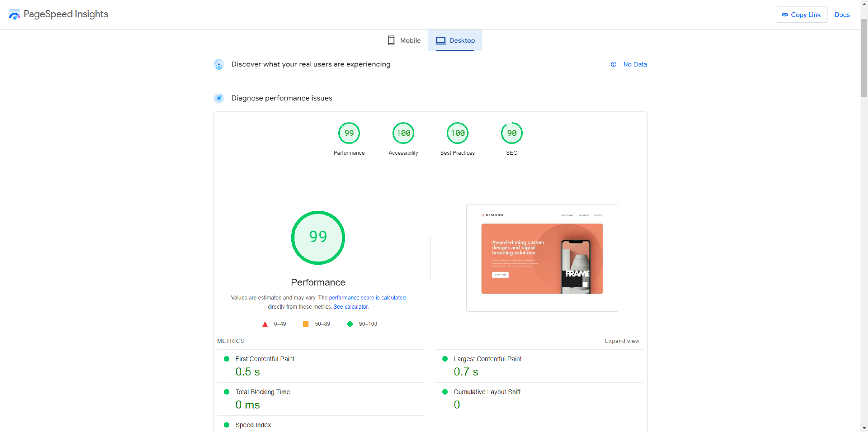The width and height of the screenshot is (868, 432).
Task: Click the large Performance 99 gauge circle
Action: click(x=318, y=238)
